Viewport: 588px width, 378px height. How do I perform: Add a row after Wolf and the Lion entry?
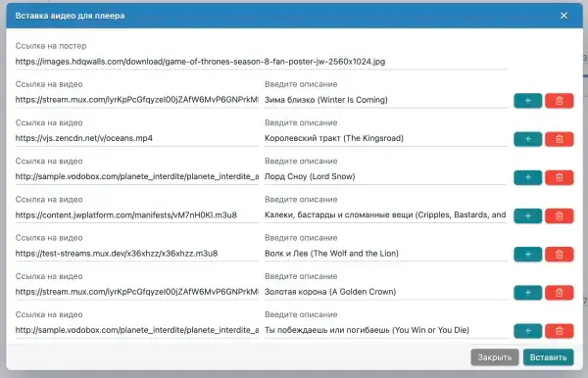(527, 254)
